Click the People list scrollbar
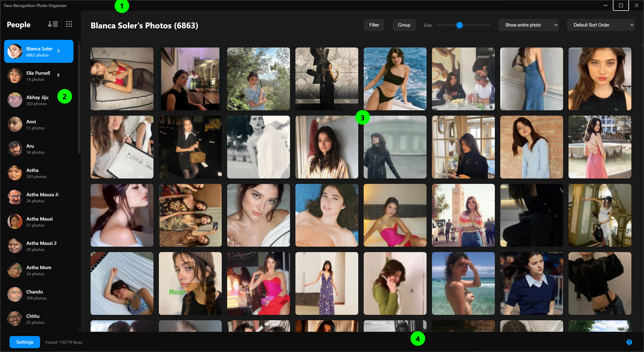Screen dimensions: 644x352 (x=79, y=99)
